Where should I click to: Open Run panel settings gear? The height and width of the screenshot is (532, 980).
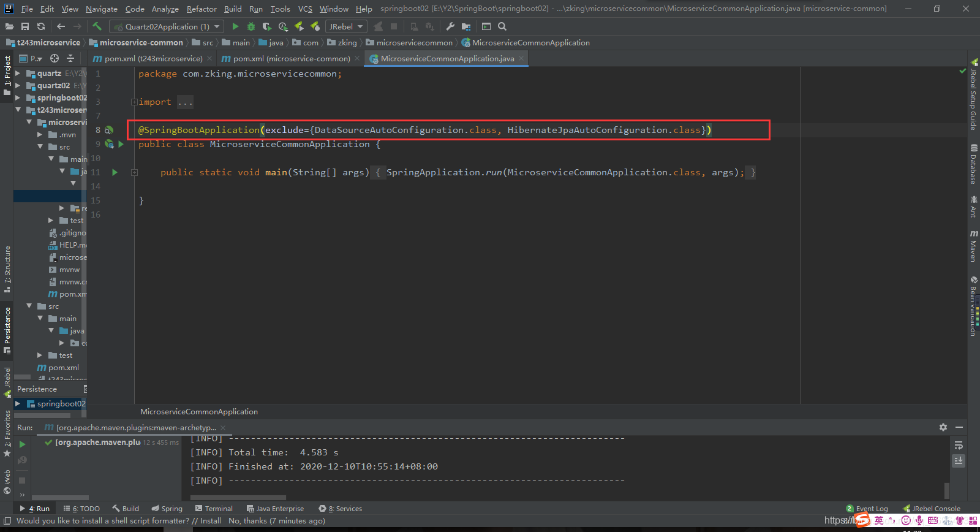click(x=943, y=427)
